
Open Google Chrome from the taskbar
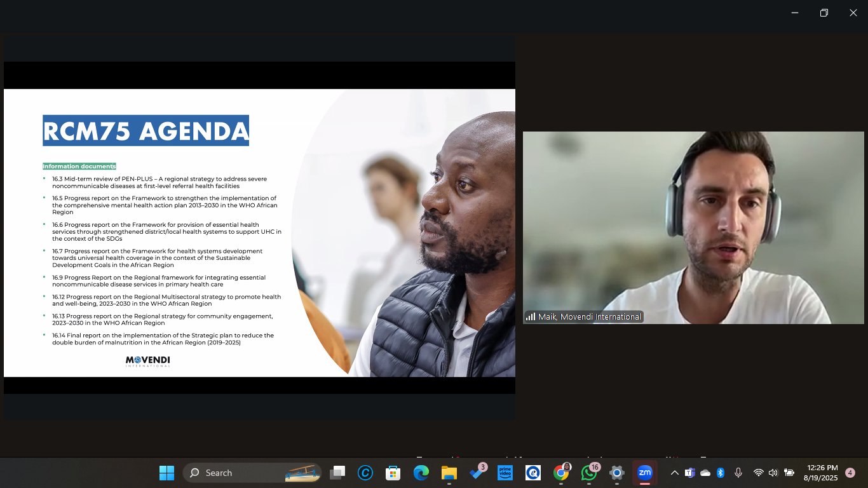click(560, 473)
